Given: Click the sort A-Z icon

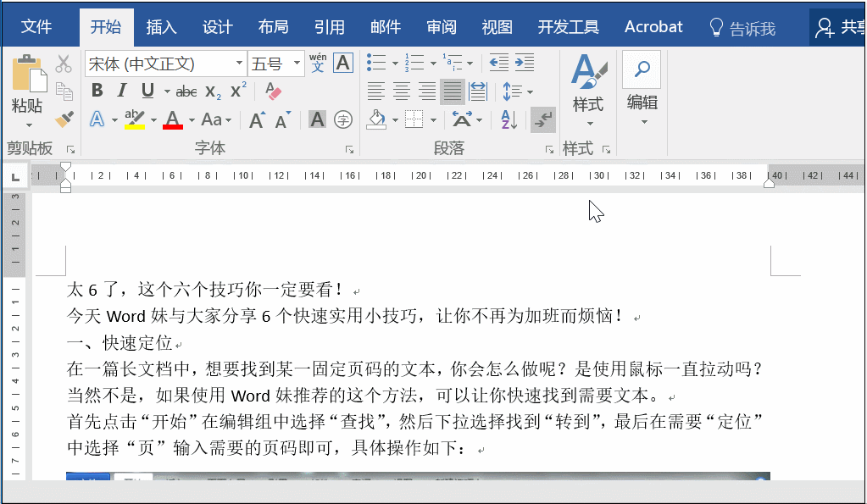Looking at the screenshot, I should [509, 119].
